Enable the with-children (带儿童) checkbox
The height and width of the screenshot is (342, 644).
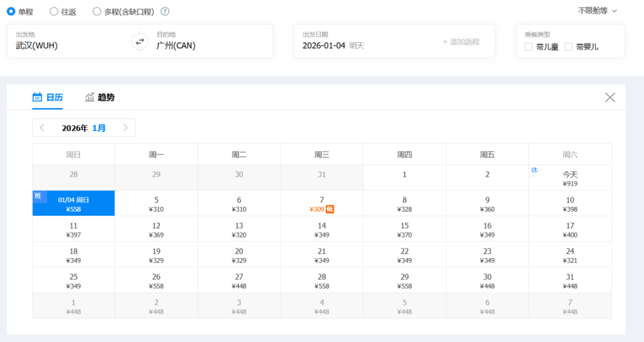528,46
